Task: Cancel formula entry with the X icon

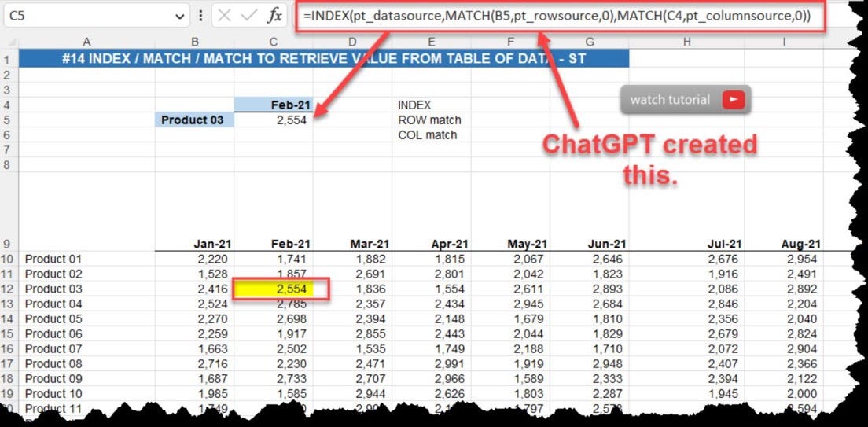Action: [224, 16]
